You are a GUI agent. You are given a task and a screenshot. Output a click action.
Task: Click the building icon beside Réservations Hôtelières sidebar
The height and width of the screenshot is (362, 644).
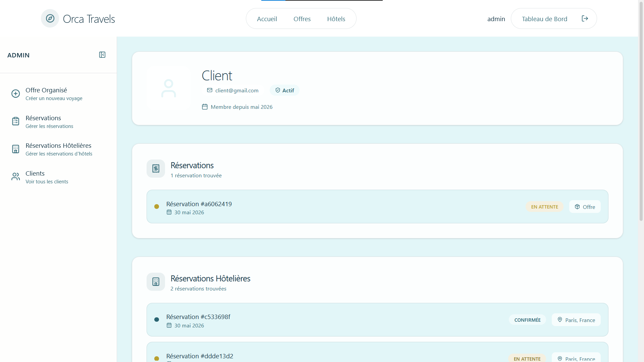[15, 149]
